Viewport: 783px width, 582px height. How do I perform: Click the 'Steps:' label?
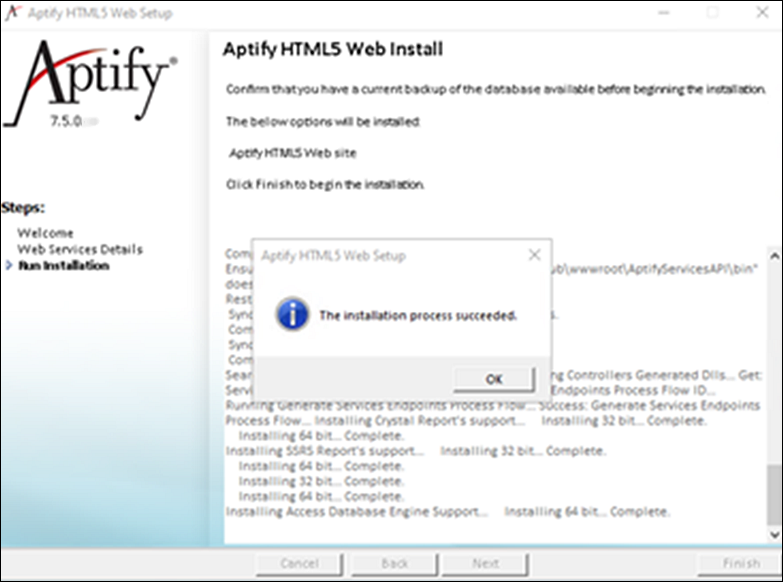23,207
